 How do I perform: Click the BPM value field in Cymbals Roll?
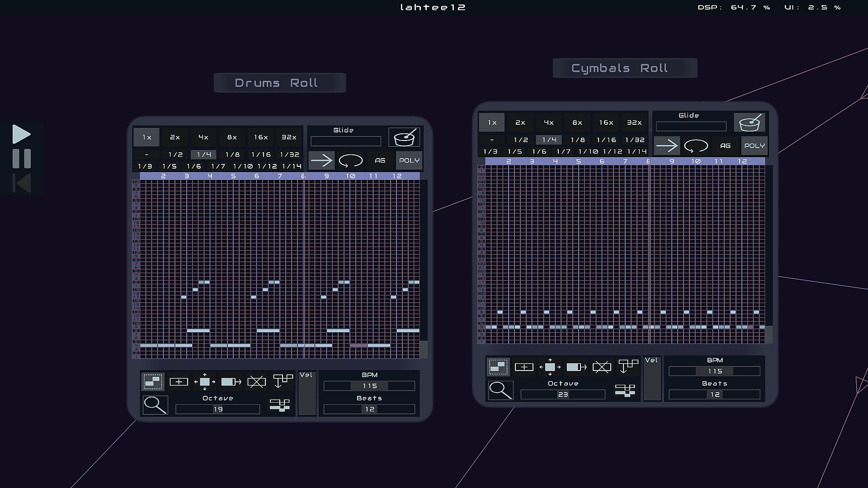point(714,371)
